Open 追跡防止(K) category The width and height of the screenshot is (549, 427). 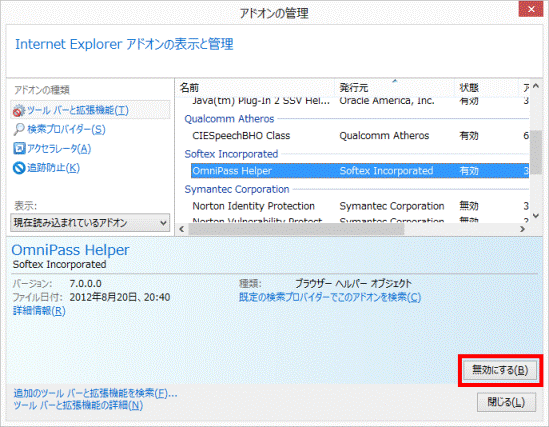54,168
